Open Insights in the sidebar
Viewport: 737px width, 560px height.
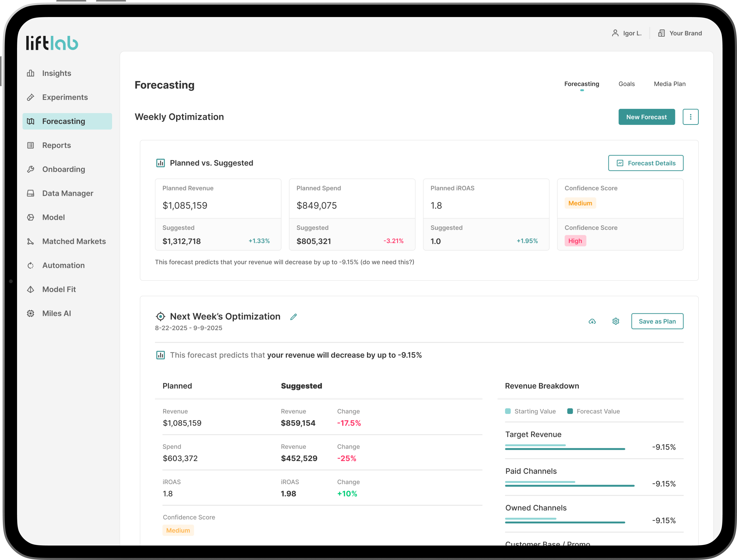56,73
